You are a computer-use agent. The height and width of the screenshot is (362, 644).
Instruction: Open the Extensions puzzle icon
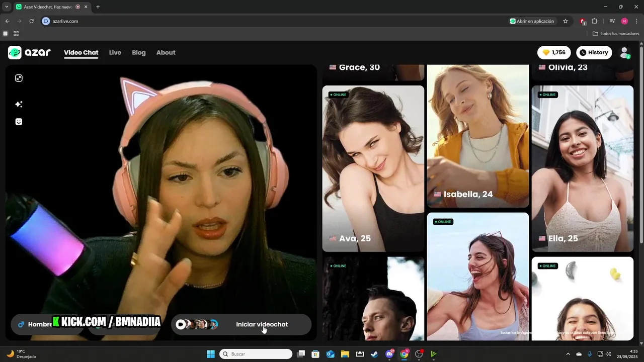click(595, 21)
